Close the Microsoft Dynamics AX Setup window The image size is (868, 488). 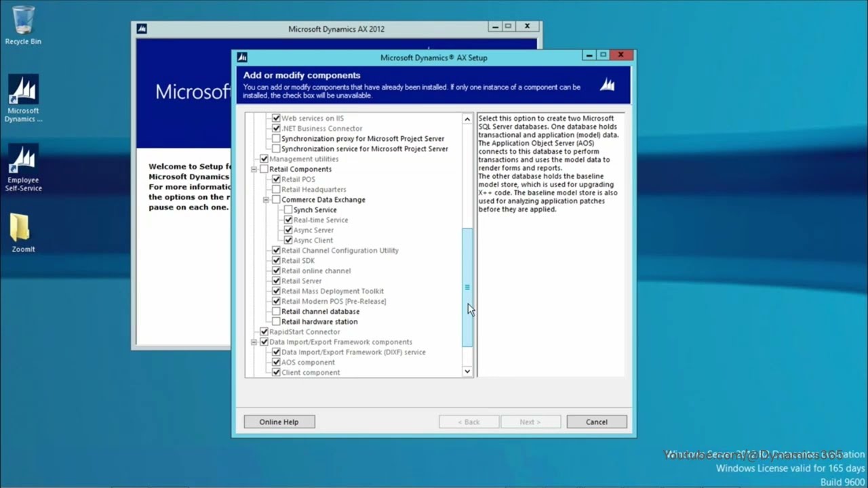621,56
